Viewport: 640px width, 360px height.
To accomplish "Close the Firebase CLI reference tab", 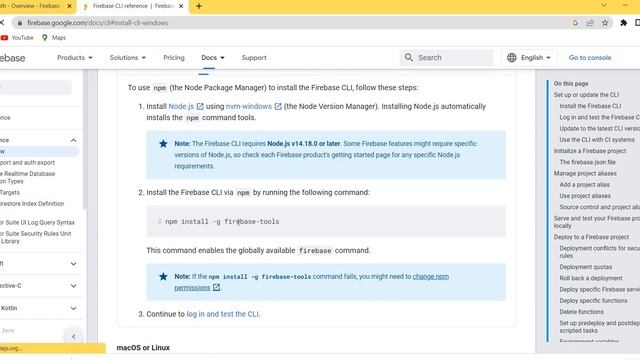I will tap(181, 6).
